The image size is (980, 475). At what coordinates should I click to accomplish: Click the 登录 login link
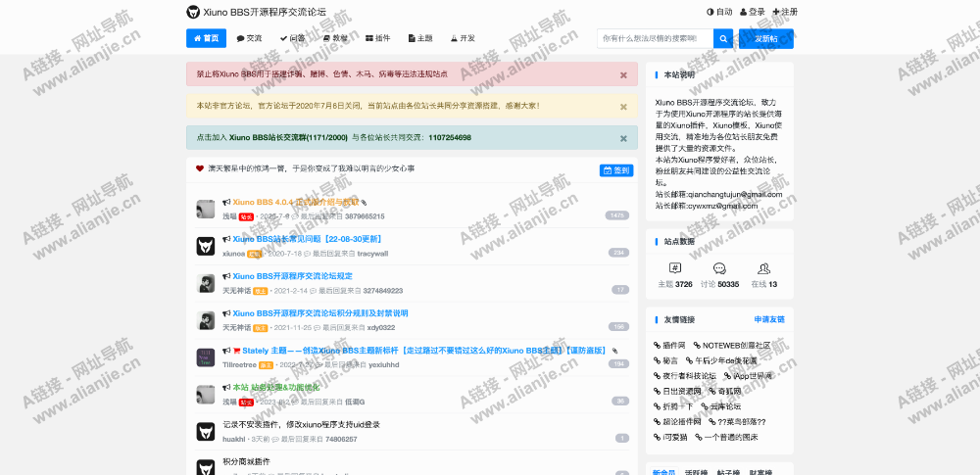click(x=753, y=12)
